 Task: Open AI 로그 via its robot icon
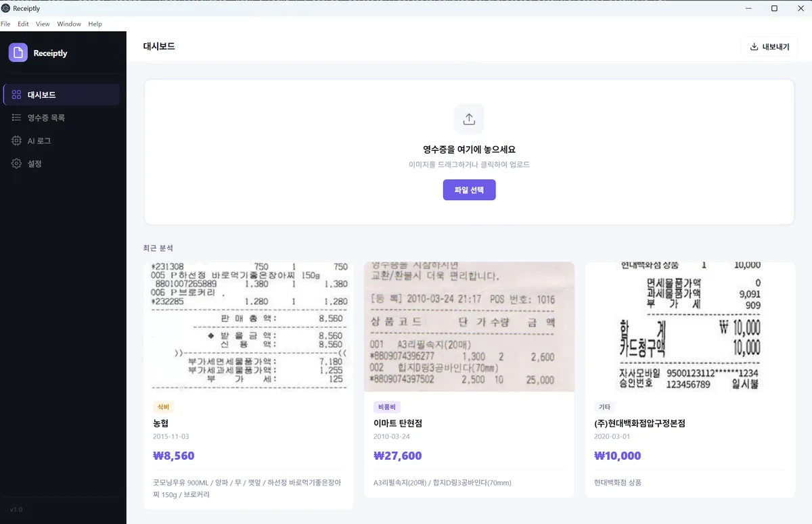(16, 141)
